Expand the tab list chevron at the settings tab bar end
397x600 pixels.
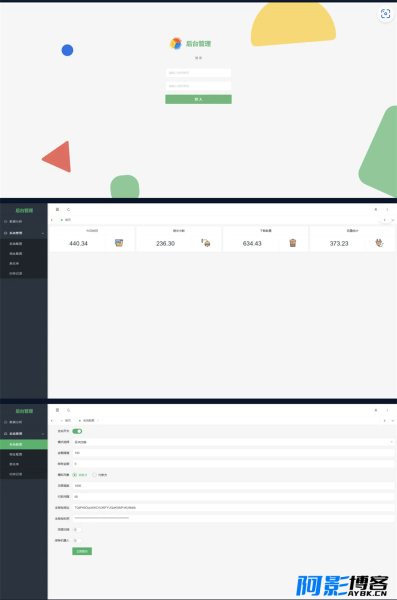tap(392, 421)
